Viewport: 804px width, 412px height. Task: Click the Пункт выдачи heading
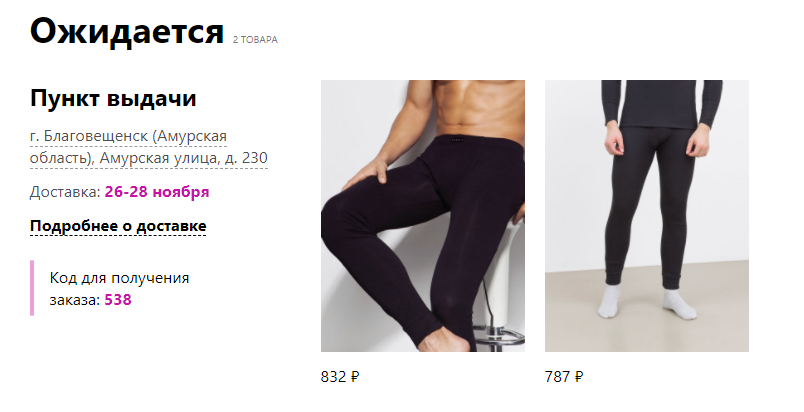(x=113, y=98)
